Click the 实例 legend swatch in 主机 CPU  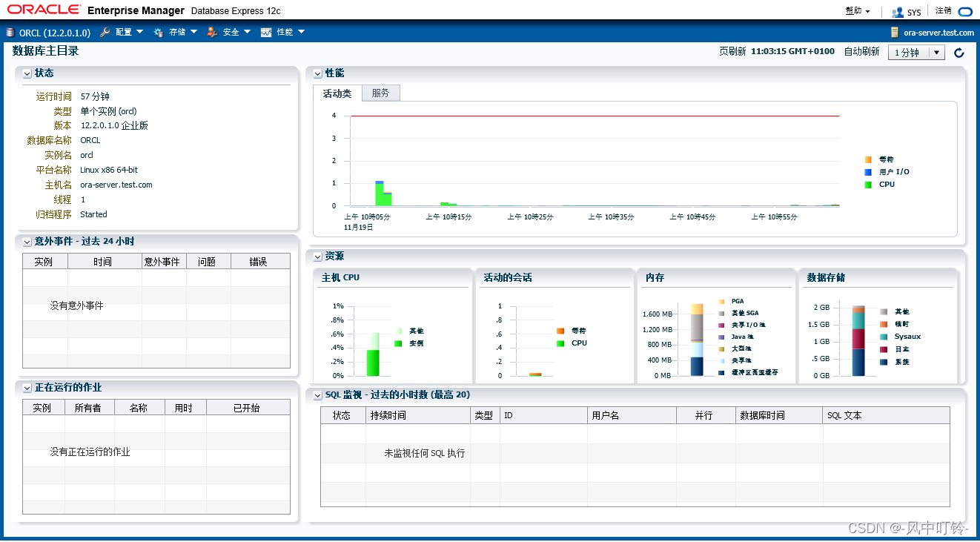tap(398, 343)
